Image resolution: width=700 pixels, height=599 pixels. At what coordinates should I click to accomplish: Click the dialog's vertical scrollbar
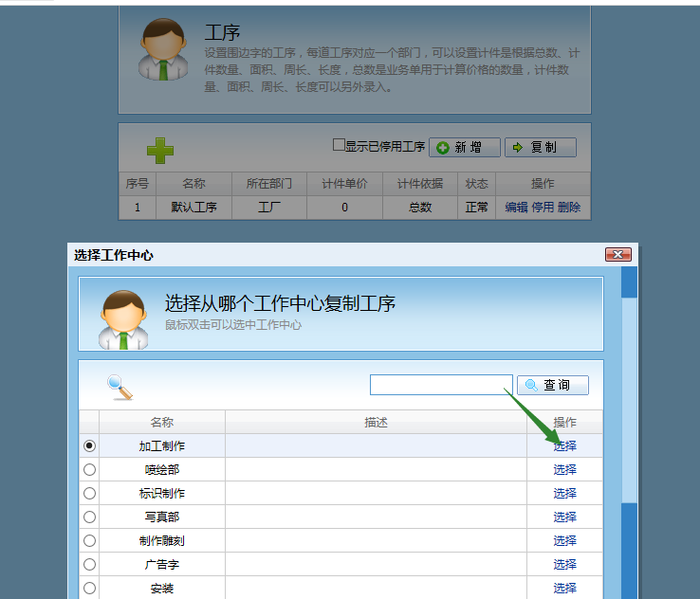point(629,427)
